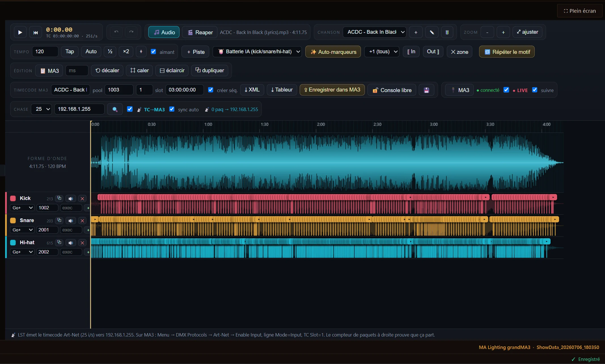Open Console libre with the unlock icon

tap(392, 90)
